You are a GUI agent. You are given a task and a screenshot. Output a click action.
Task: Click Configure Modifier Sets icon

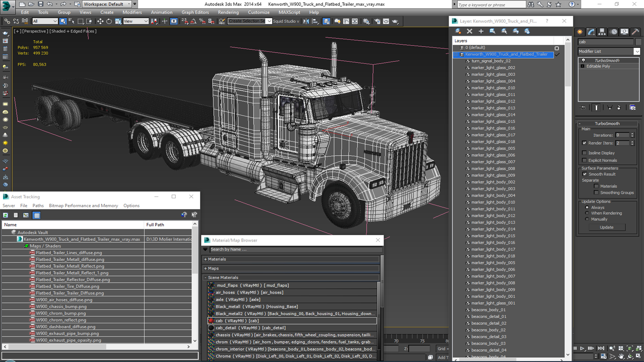[x=633, y=108]
